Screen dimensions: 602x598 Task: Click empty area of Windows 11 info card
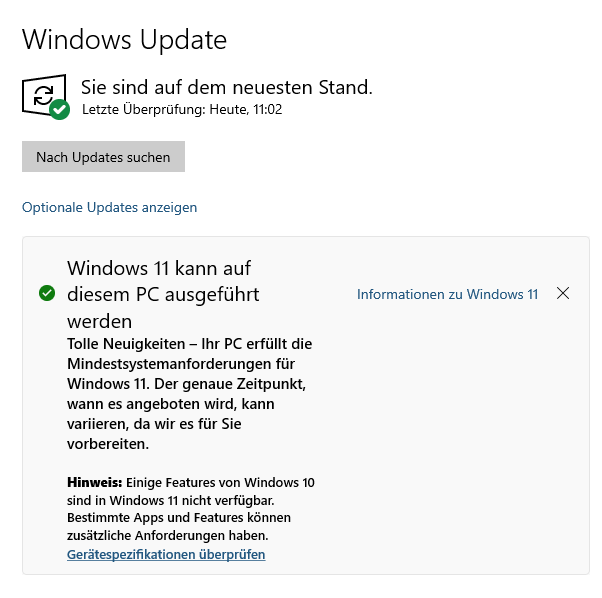(x=453, y=441)
